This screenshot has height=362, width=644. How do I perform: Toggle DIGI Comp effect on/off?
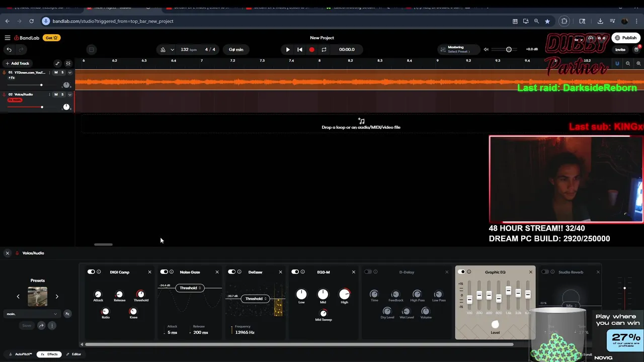[91, 272]
